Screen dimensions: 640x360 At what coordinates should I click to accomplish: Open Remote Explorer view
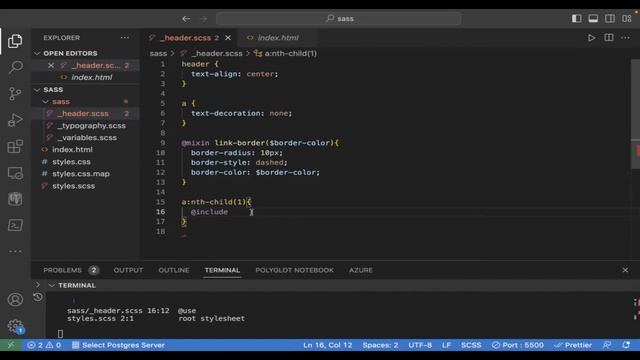(15, 173)
